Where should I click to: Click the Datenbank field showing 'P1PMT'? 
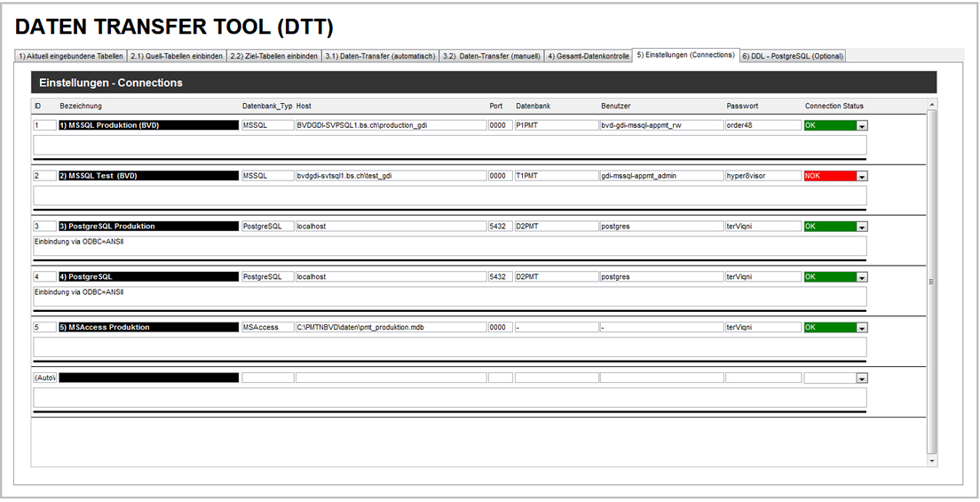click(x=556, y=125)
